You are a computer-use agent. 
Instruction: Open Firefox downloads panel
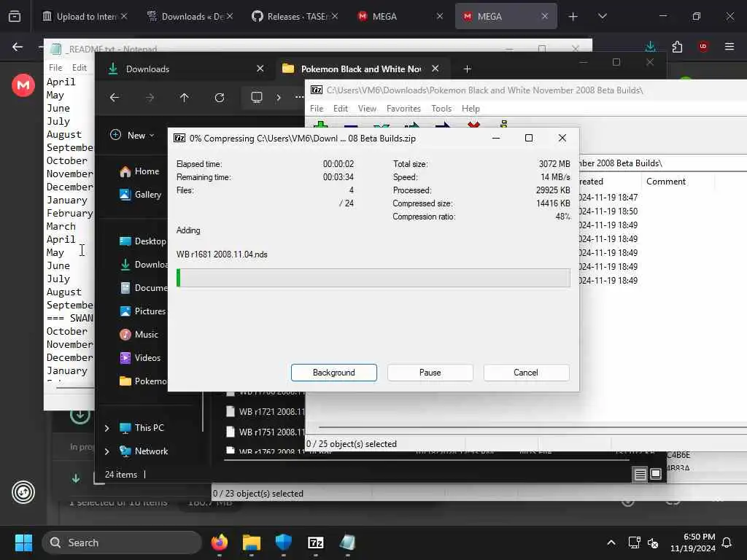(x=650, y=47)
